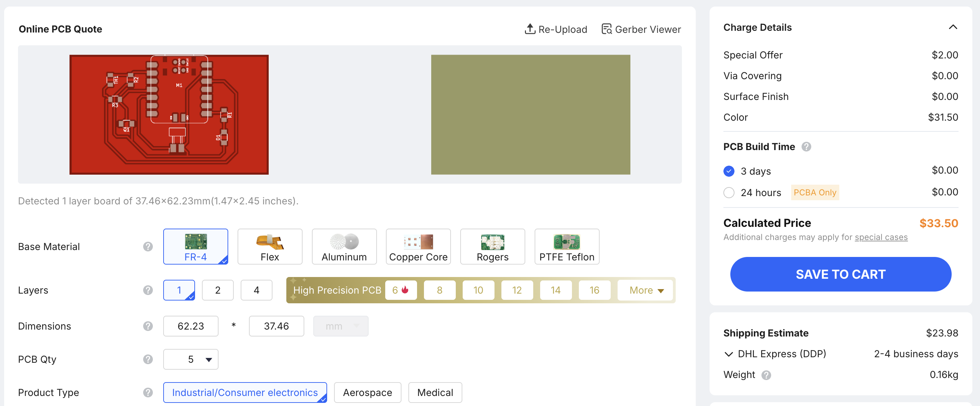The image size is (980, 406).
Task: Collapse the Charge Details panel
Action: click(x=953, y=27)
